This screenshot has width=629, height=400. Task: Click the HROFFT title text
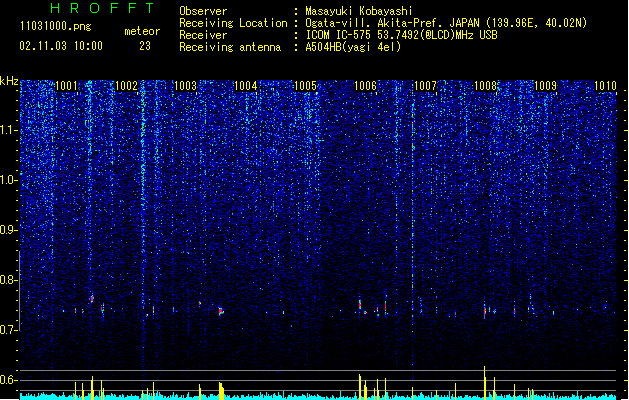[x=102, y=8]
